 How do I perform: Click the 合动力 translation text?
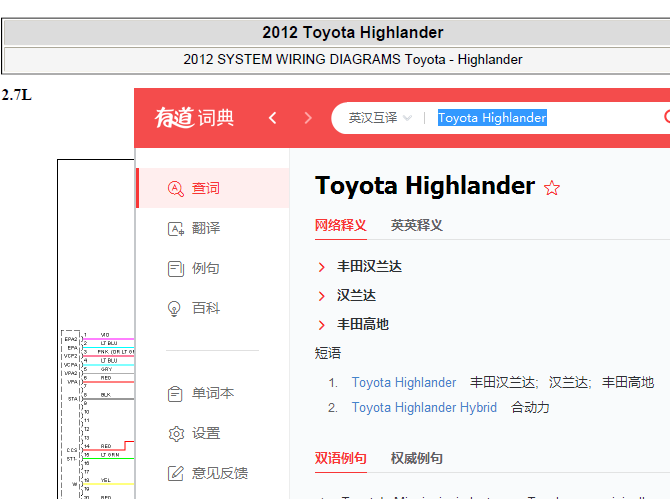point(530,408)
